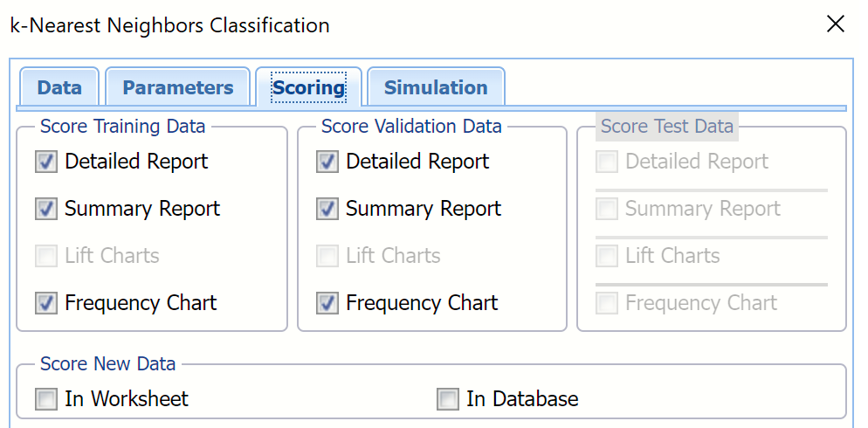Enable In Worksheet under Score New Data
868x428 pixels.
tap(46, 399)
